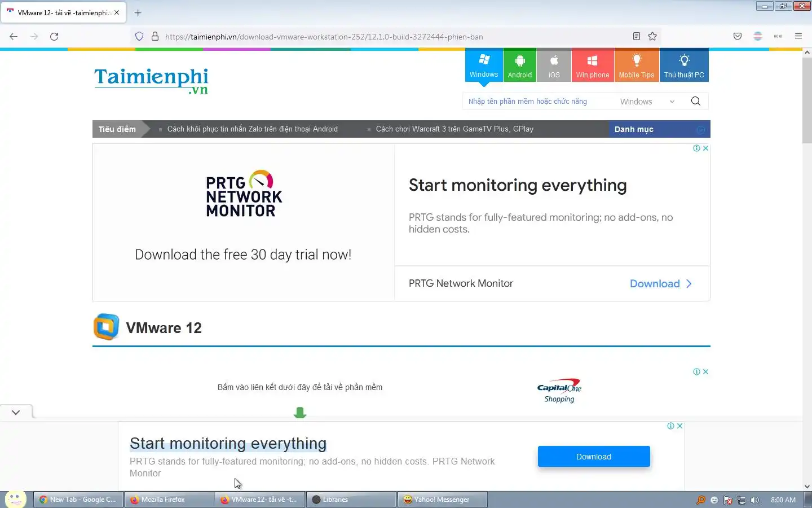The image size is (812, 508).
Task: Open the iOS category tab
Action: coord(554,66)
